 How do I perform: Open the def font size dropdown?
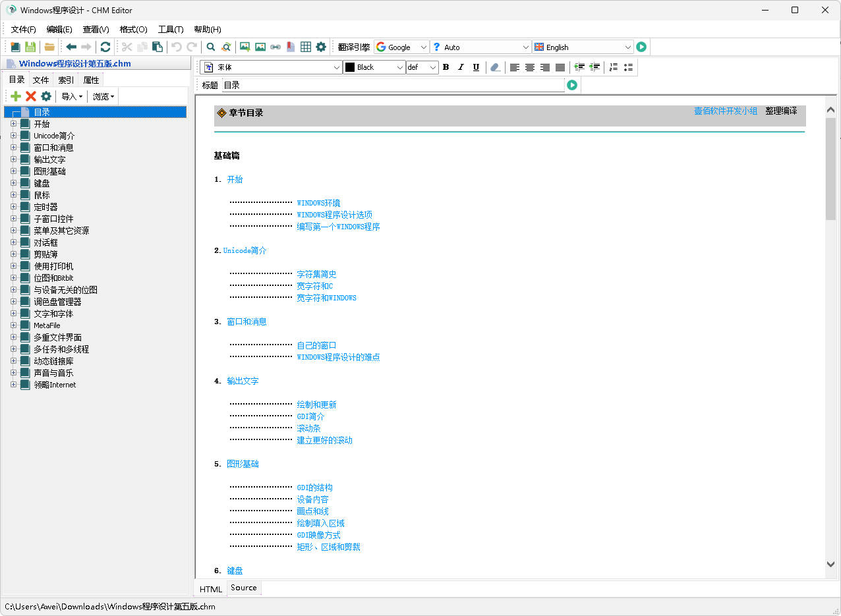[422, 67]
